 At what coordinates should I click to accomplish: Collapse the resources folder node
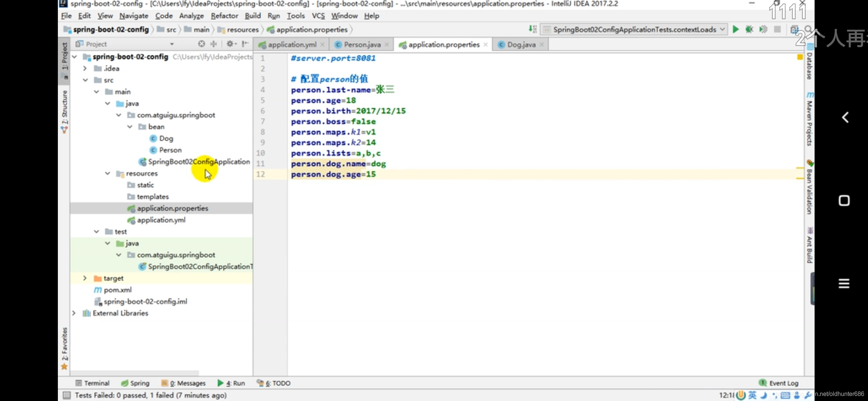(x=108, y=173)
